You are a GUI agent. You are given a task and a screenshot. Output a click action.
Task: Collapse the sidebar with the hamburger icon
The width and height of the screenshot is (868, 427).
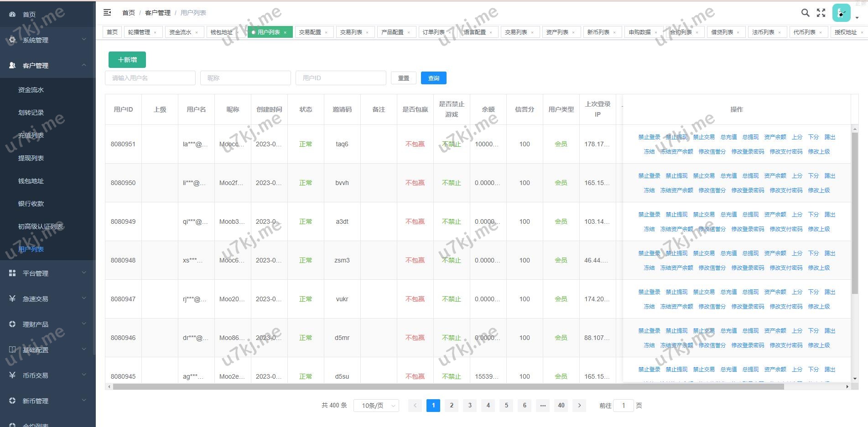coord(107,13)
